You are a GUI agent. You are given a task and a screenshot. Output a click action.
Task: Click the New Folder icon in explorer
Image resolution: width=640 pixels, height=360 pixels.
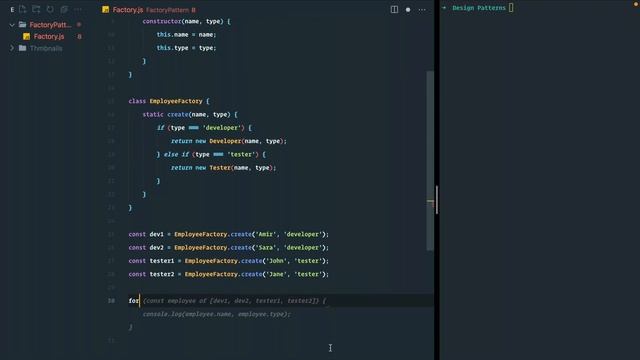coord(36,9)
